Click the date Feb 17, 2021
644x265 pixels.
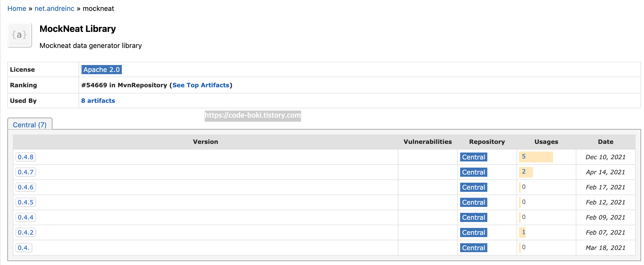click(x=605, y=187)
